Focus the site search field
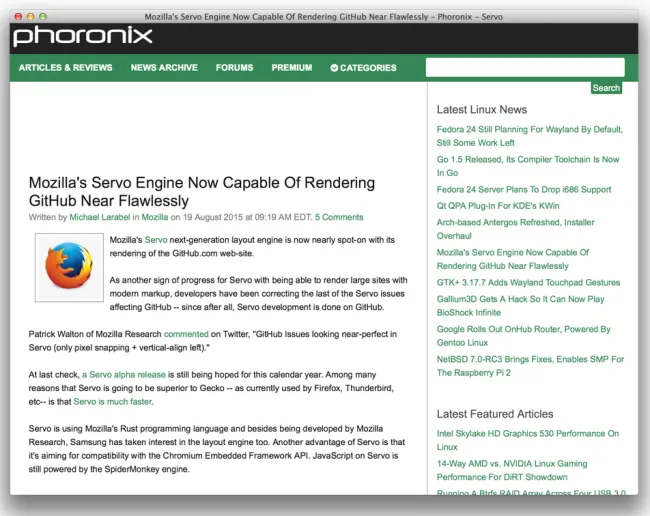The width and height of the screenshot is (650, 516). [525, 67]
